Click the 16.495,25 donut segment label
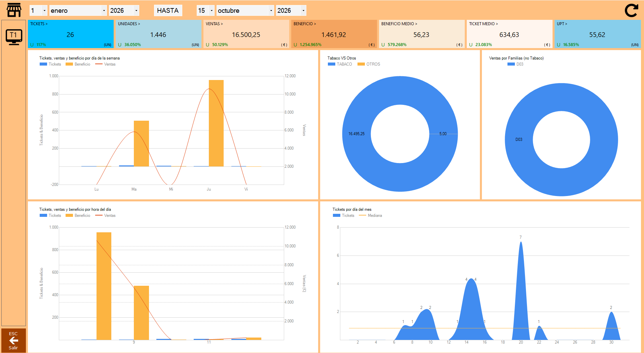The width and height of the screenshot is (644, 353). (x=356, y=134)
